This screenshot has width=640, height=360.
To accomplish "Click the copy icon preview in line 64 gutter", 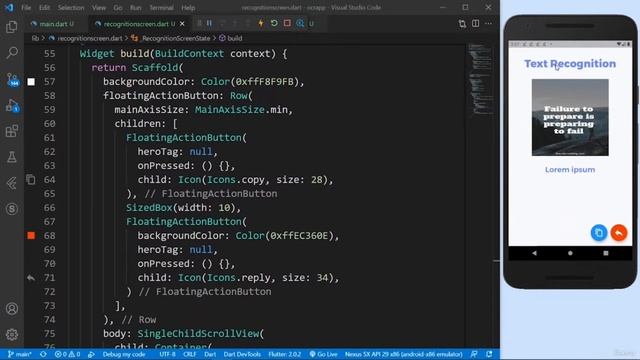I will coord(31,179).
